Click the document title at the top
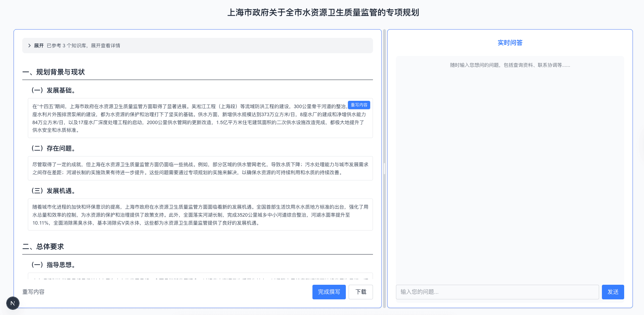This screenshot has height=315, width=644. coord(323,13)
